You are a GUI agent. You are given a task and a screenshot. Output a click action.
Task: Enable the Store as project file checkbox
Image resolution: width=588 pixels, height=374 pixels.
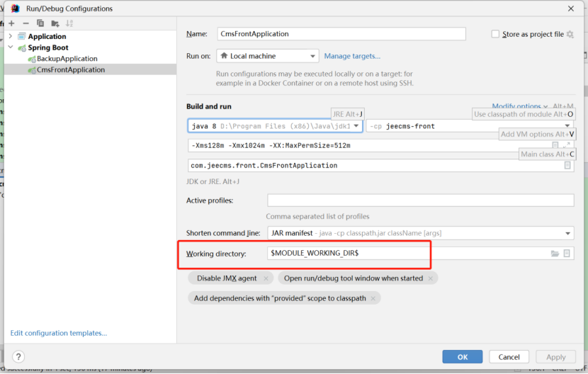pos(496,34)
